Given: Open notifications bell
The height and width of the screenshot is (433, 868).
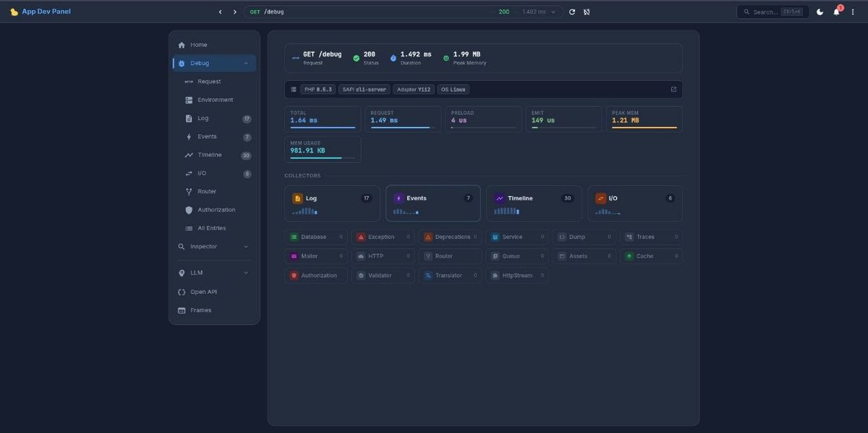Looking at the screenshot, I should click(x=837, y=12).
